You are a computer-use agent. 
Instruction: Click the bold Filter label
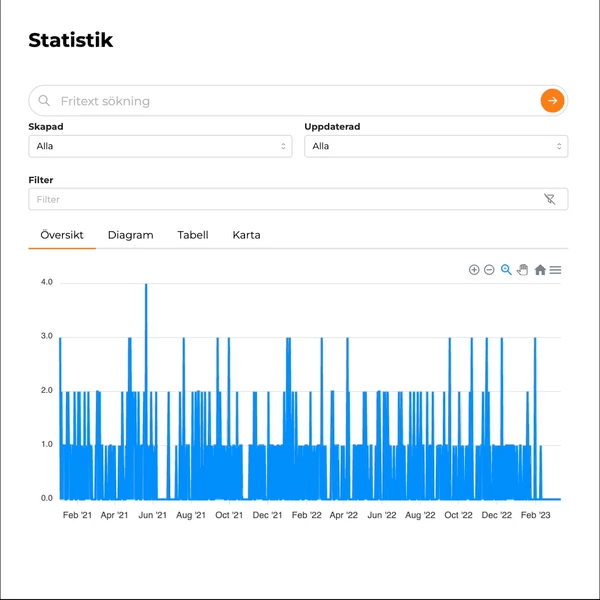[41, 180]
